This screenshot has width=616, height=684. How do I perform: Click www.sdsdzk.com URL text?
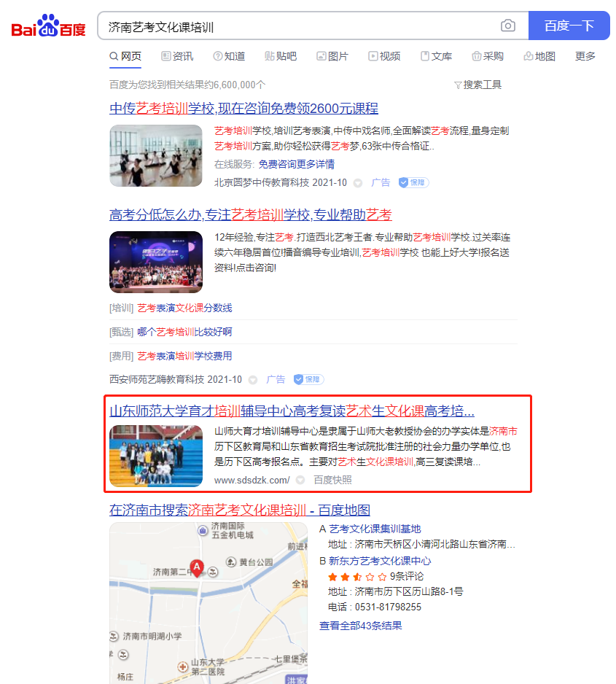click(252, 481)
